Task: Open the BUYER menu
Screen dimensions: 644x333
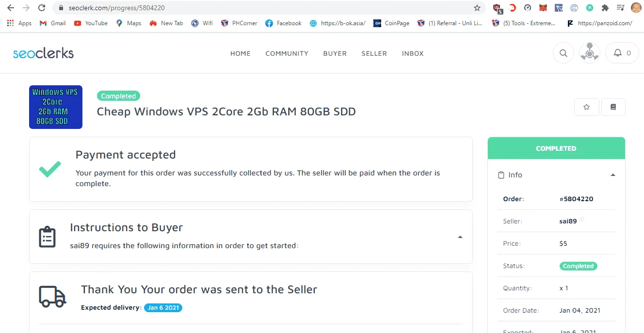Action: [335, 54]
